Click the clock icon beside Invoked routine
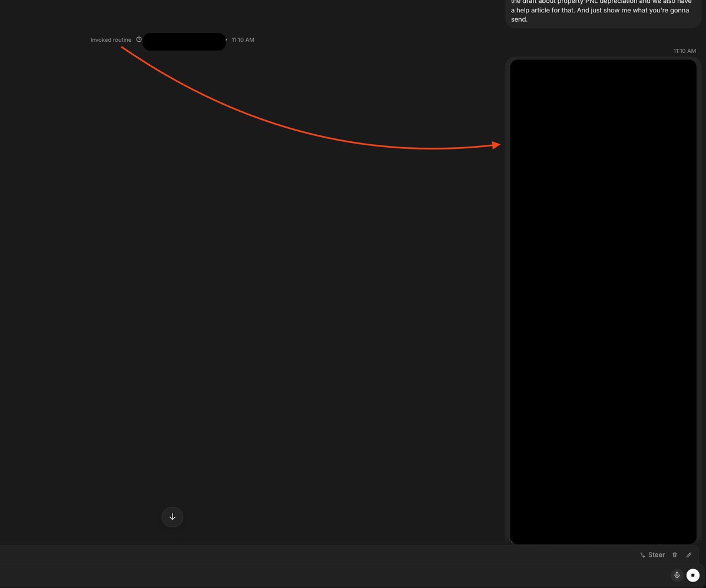 coord(139,39)
